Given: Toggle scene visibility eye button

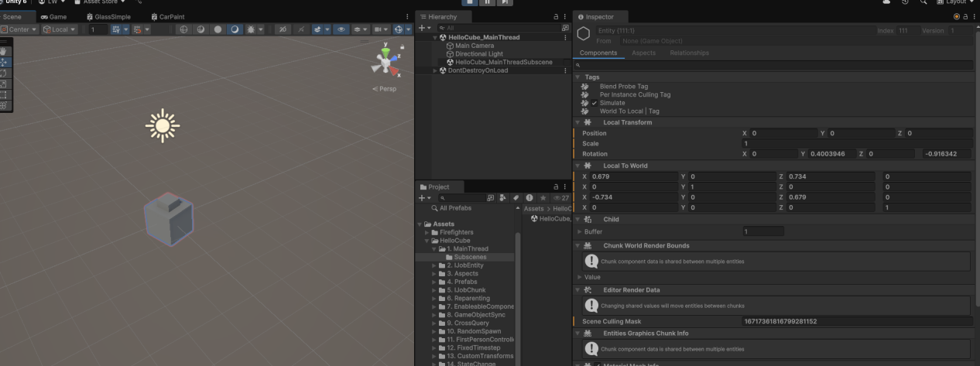Looking at the screenshot, I should [x=341, y=29].
